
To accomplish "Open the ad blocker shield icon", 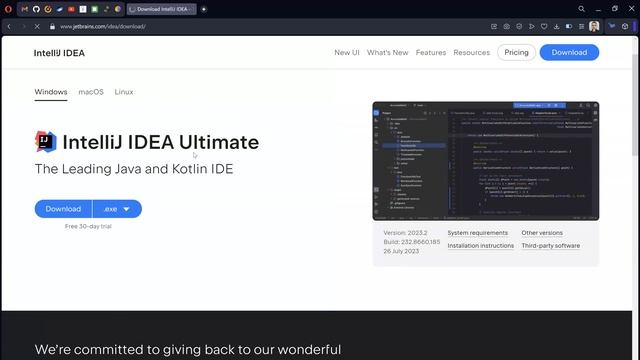I will [x=519, y=27].
